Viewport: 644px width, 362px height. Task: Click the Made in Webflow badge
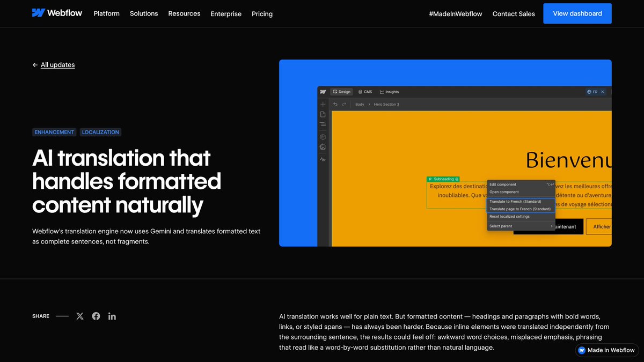point(607,350)
